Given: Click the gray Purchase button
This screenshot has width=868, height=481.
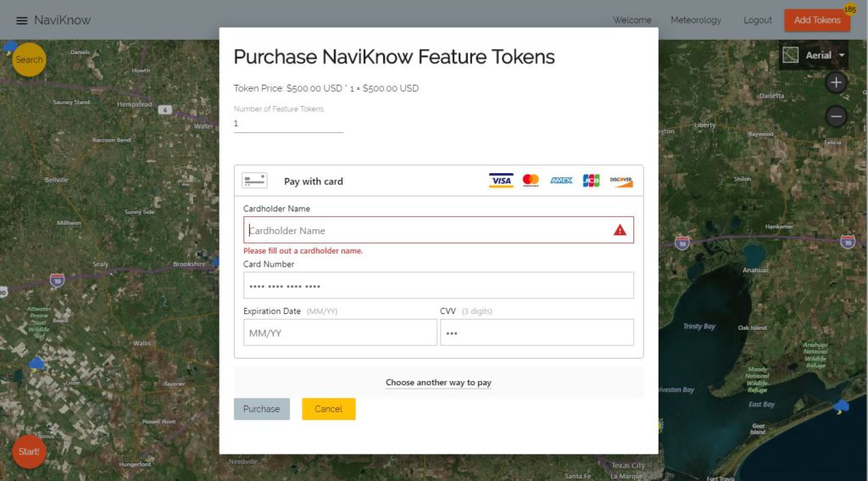Looking at the screenshot, I should [262, 409].
